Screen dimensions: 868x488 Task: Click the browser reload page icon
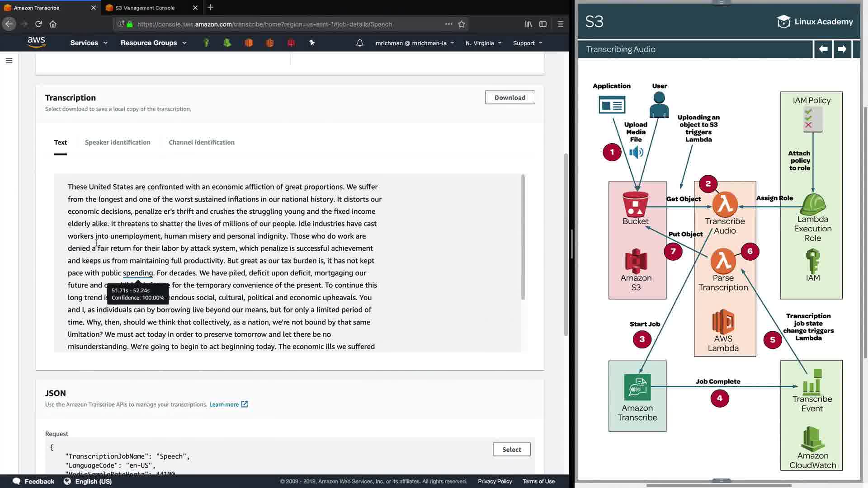pyautogui.click(x=38, y=24)
